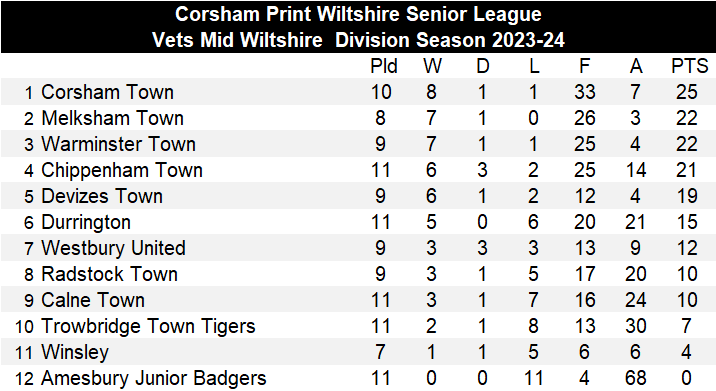This screenshot has width=716, height=391.
Task: Click the Corsham Print Wiltshire Senior League title
Action: point(358,14)
